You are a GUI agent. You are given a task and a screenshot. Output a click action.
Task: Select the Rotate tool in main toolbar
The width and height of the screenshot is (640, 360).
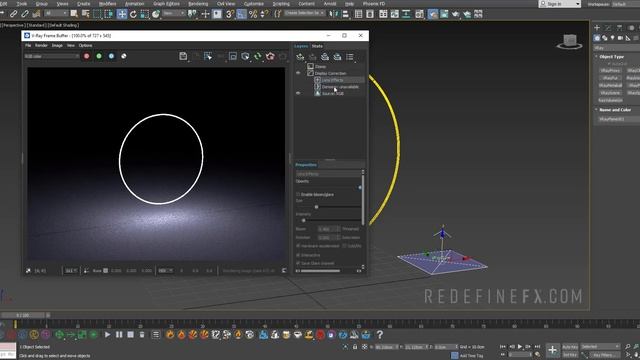133,14
